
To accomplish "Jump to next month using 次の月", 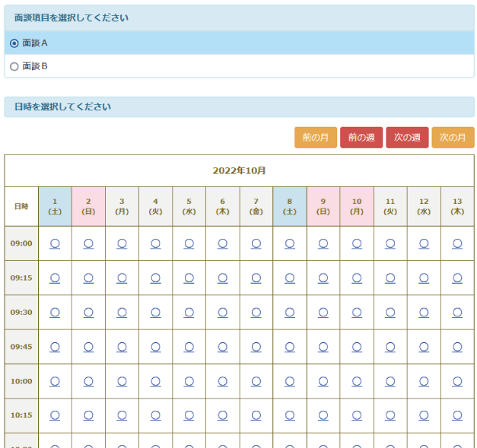I will [453, 138].
